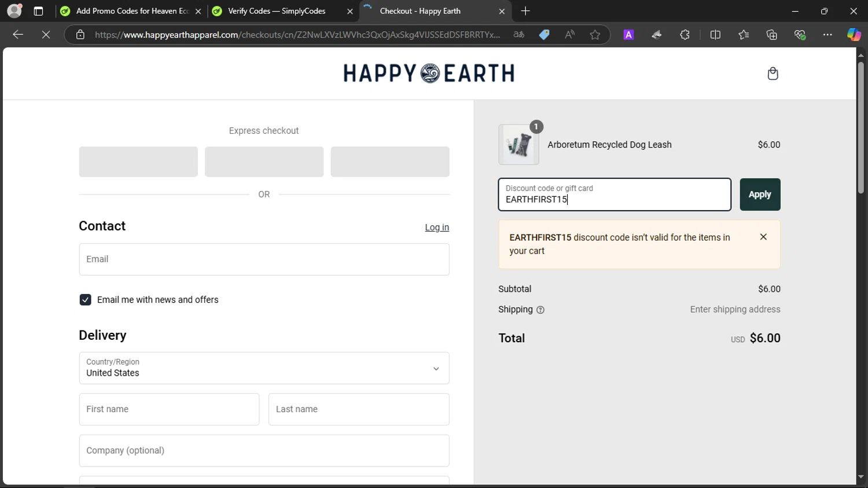Open the translate page icon
Image resolution: width=868 pixels, height=488 pixels.
519,35
